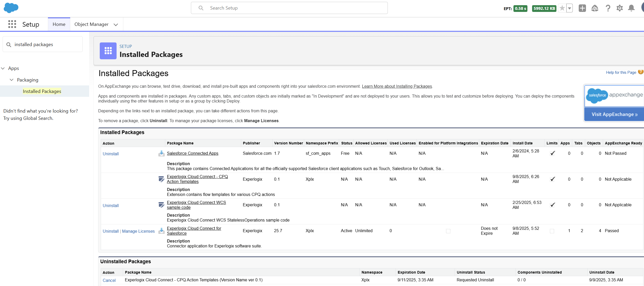644x286 pixels.
Task: Switch to the Home tab
Action: [x=59, y=24]
